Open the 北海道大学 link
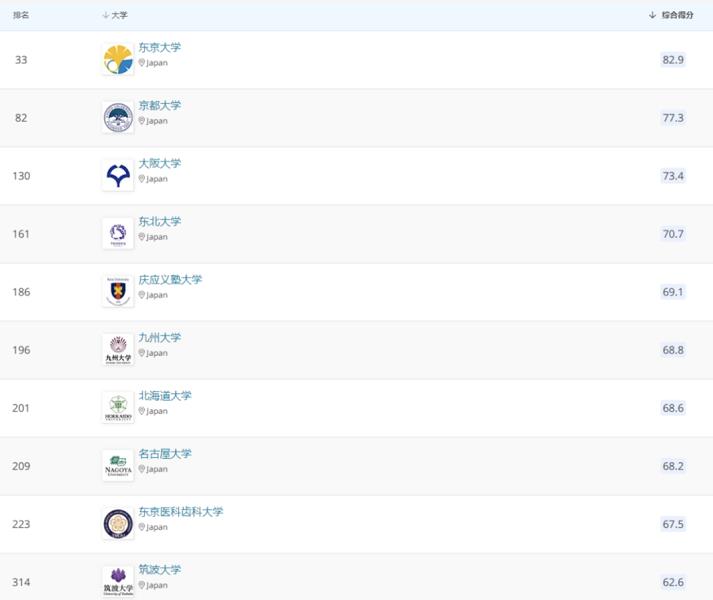This screenshot has height=600, width=713. click(165, 395)
